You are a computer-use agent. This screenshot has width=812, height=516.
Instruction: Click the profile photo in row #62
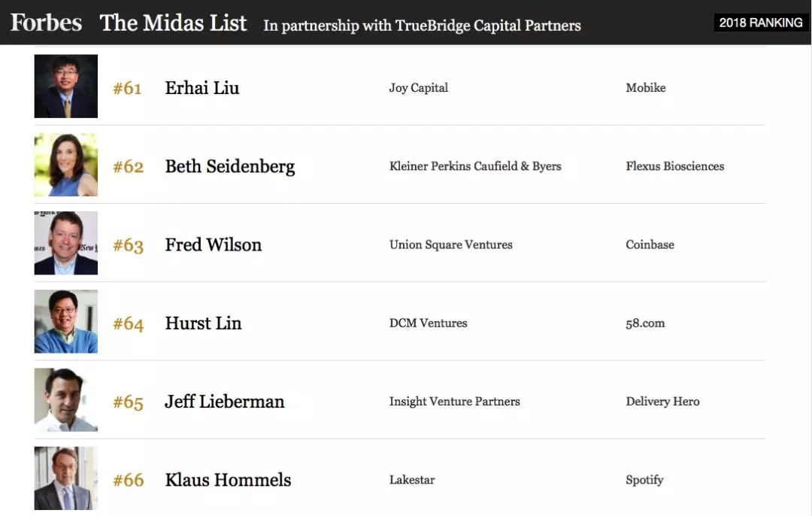point(66,165)
